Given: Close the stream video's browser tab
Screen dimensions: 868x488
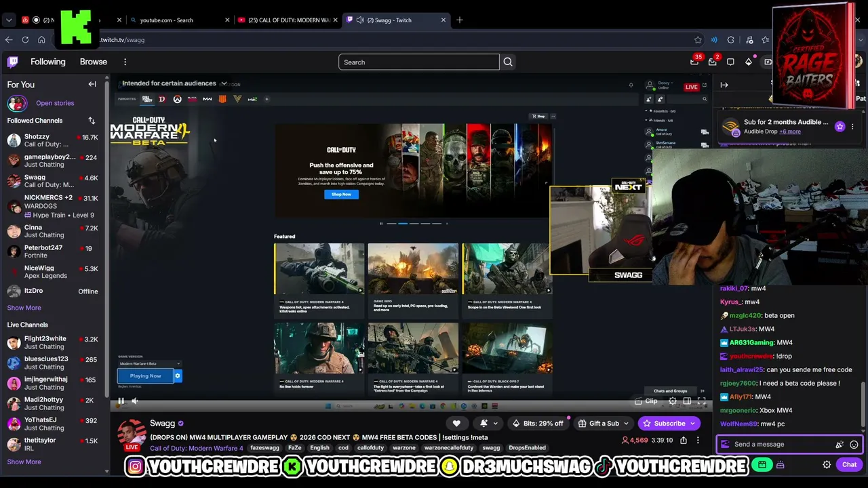Looking at the screenshot, I should [x=443, y=20].
